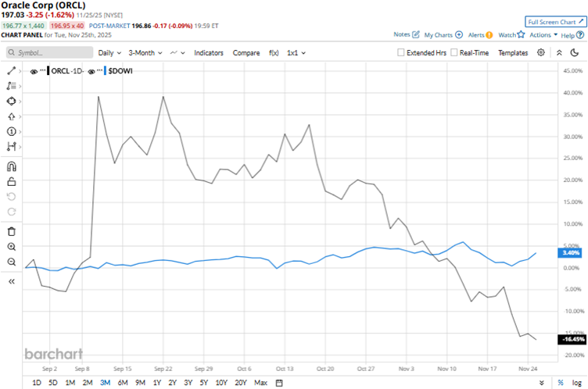Viewport: 588px width, 389px height.
Task: Open the Fibonacci/text annotation tools
Action: 11,86
